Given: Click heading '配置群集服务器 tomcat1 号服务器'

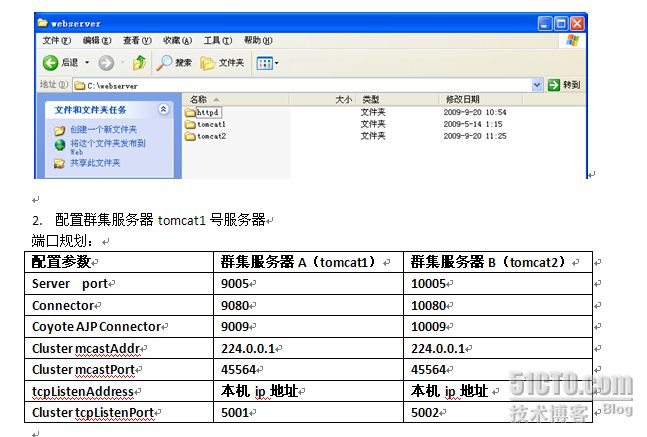Looking at the screenshot, I should tap(160, 220).
